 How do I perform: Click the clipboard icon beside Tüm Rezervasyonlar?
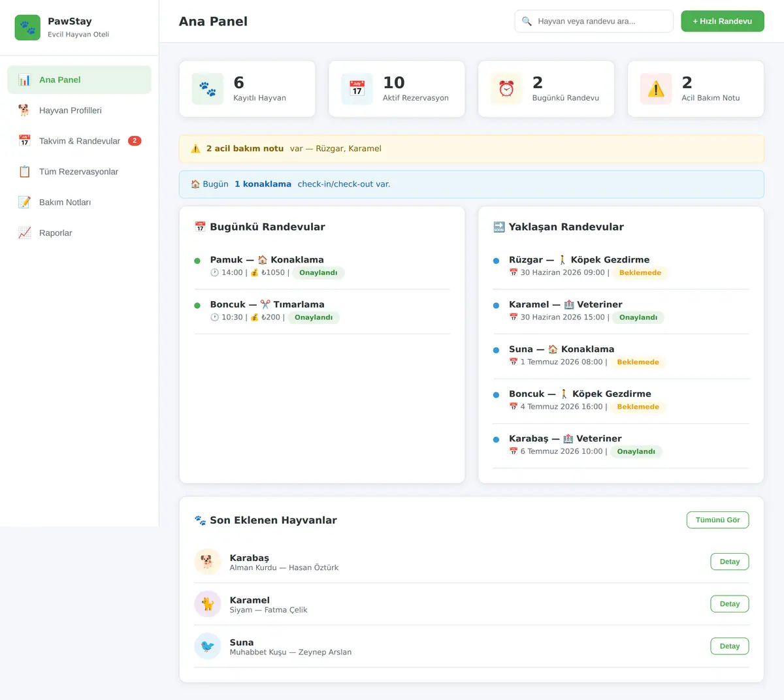click(x=25, y=172)
